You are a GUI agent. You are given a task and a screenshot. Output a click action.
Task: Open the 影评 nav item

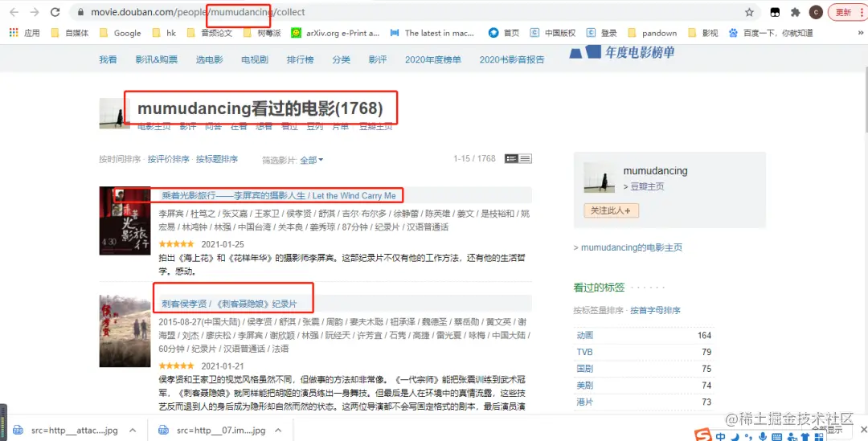(378, 59)
